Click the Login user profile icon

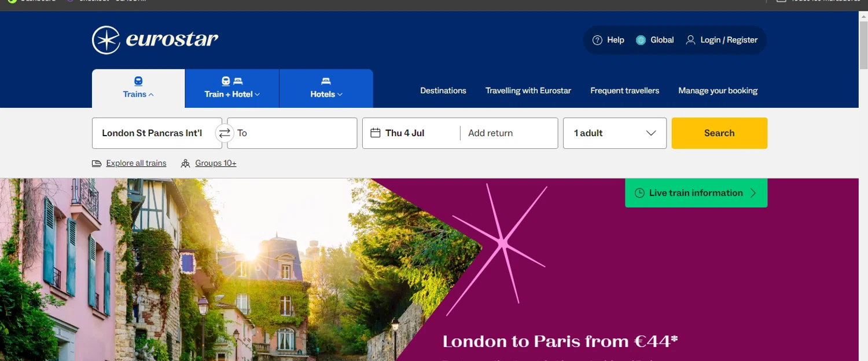(690, 40)
